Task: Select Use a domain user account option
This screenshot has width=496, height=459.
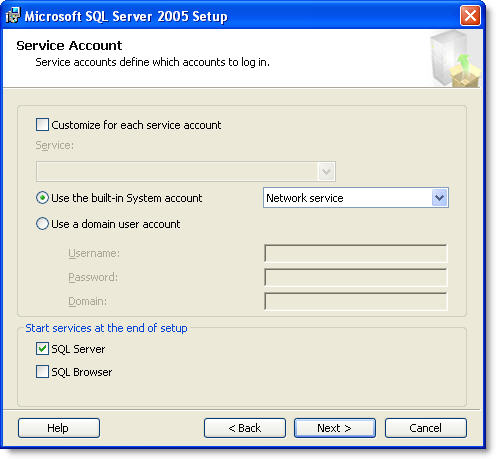Action: pyautogui.click(x=42, y=224)
